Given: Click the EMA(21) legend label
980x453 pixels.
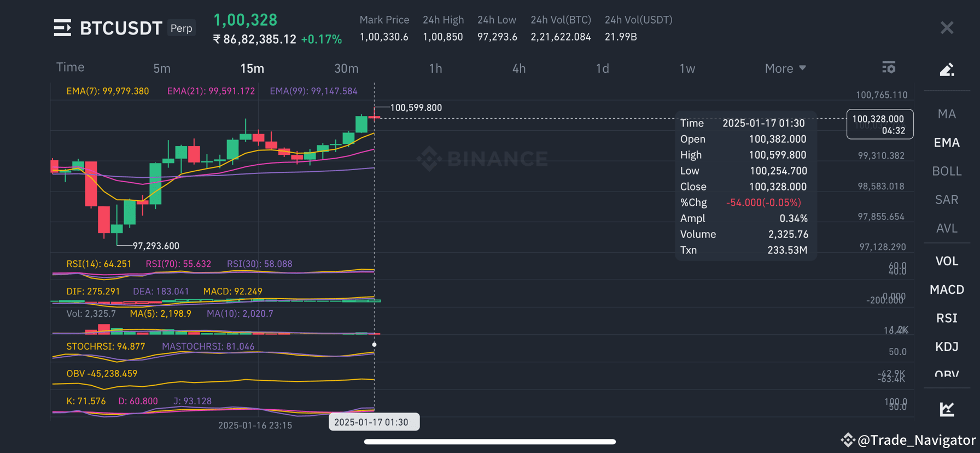Looking at the screenshot, I should tap(211, 91).
